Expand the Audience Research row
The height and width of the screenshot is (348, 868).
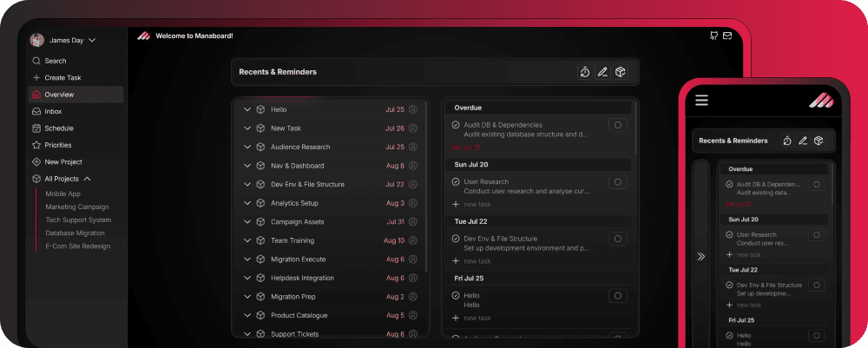point(247,148)
